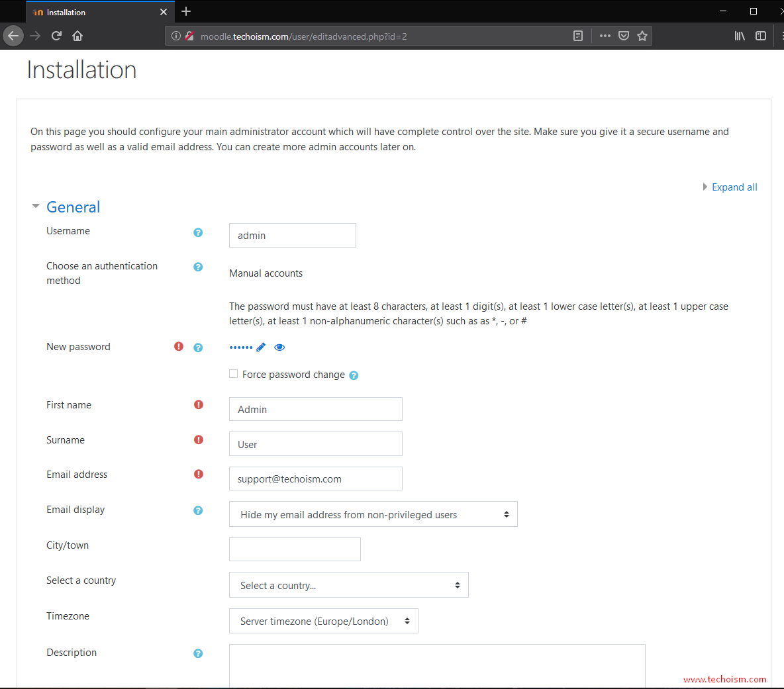Toggle reader view icon in address bar
The width and height of the screenshot is (784, 689).
pyautogui.click(x=578, y=36)
